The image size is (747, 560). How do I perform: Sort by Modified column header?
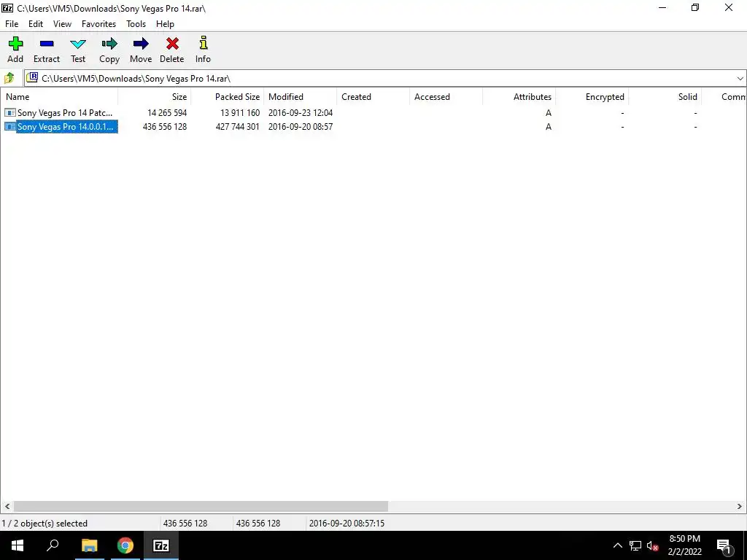300,97
